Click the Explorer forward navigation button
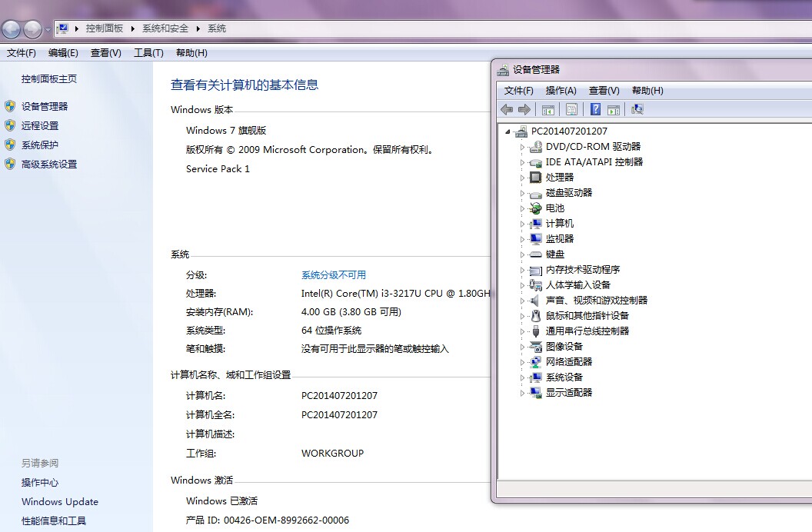 (x=32, y=29)
